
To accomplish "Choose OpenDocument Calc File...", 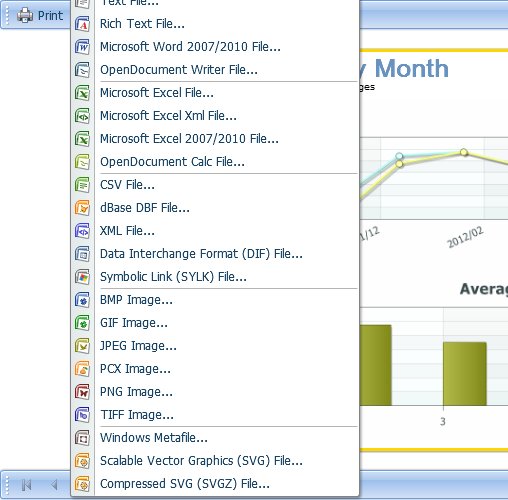I will coord(215,162).
